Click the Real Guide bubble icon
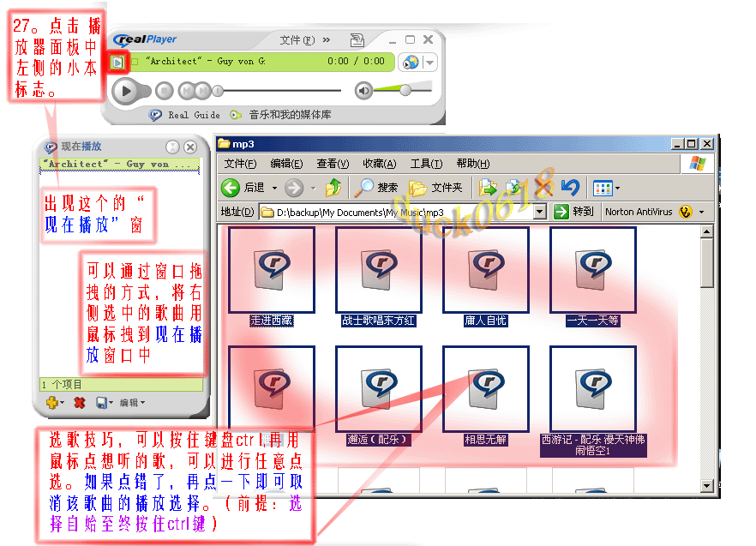This screenshot has height=546, width=756. click(x=155, y=115)
